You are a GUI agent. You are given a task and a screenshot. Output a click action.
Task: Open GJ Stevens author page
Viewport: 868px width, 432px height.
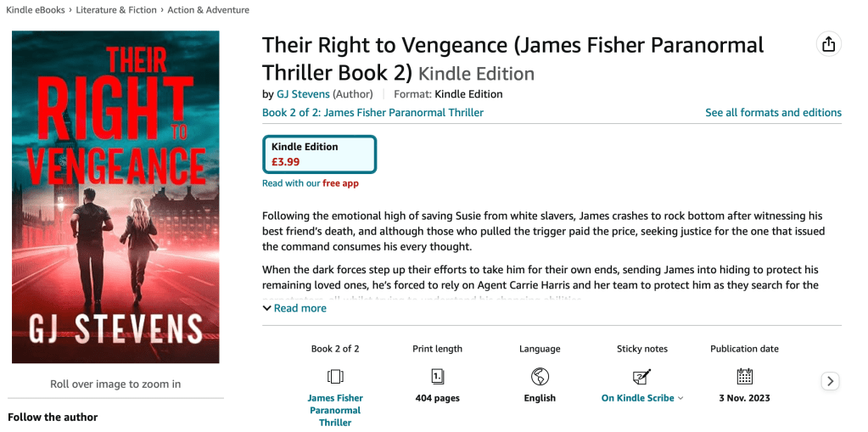(303, 94)
